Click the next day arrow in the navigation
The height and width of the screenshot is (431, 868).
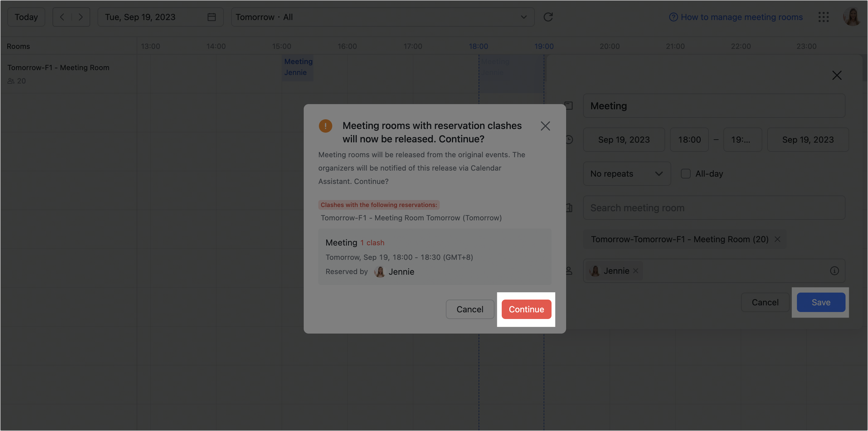[x=80, y=17]
